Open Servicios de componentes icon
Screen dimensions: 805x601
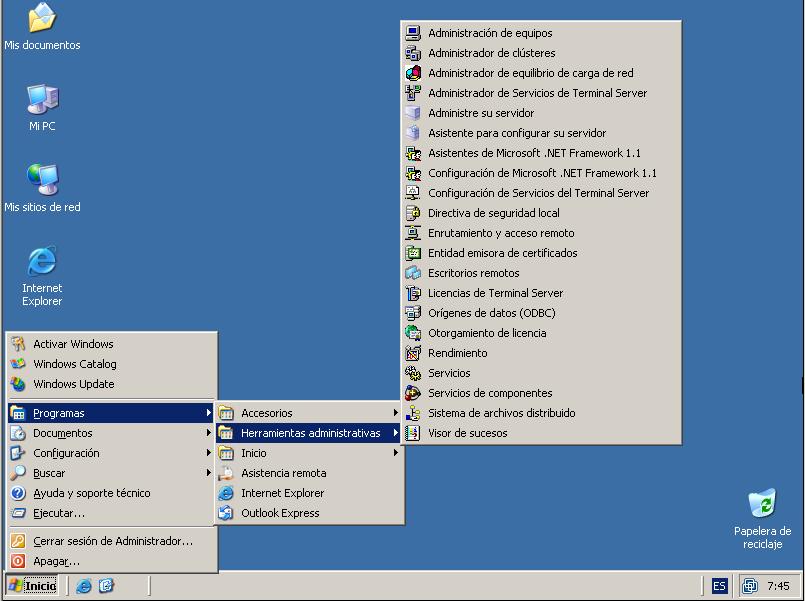(413, 393)
